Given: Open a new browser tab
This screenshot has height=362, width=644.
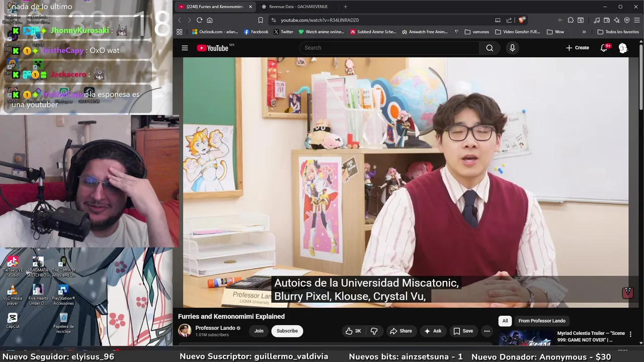Looking at the screenshot, I should pyautogui.click(x=345, y=7).
